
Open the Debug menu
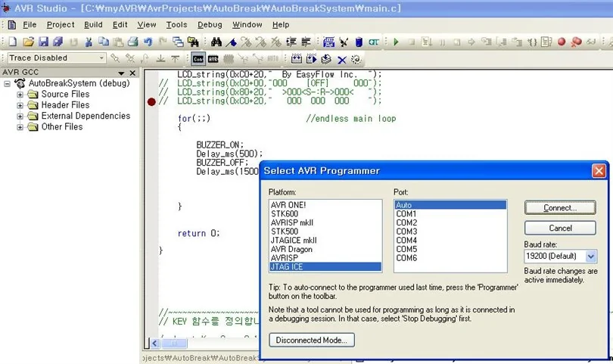point(210,25)
